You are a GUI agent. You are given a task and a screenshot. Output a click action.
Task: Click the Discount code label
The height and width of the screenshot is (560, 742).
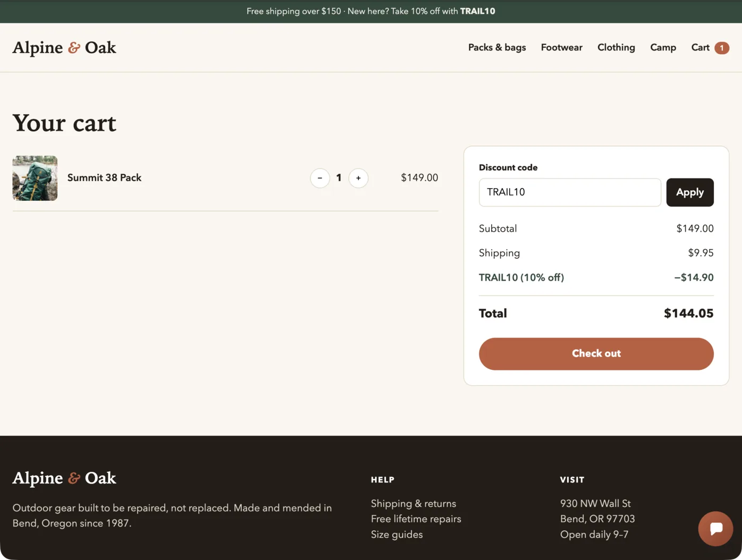tap(508, 167)
